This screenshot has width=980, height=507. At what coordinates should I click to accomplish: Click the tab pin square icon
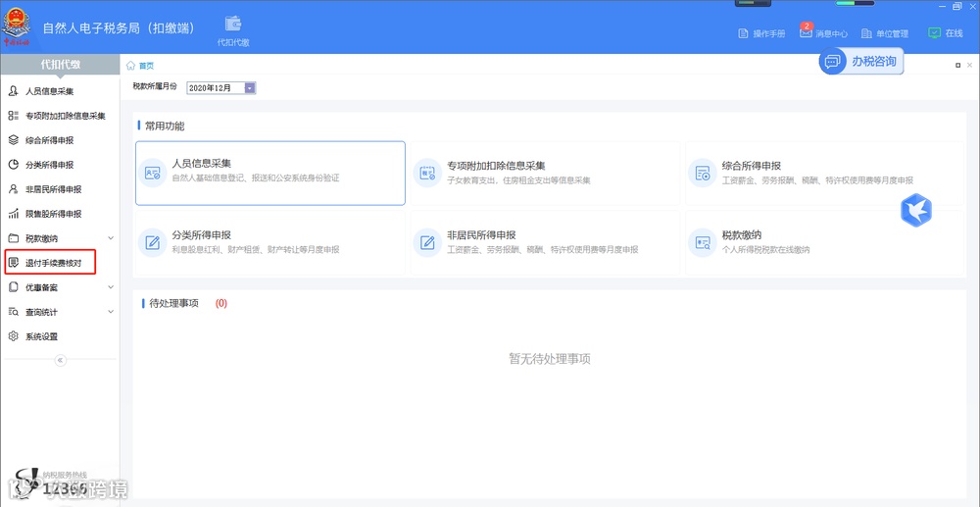[958, 65]
